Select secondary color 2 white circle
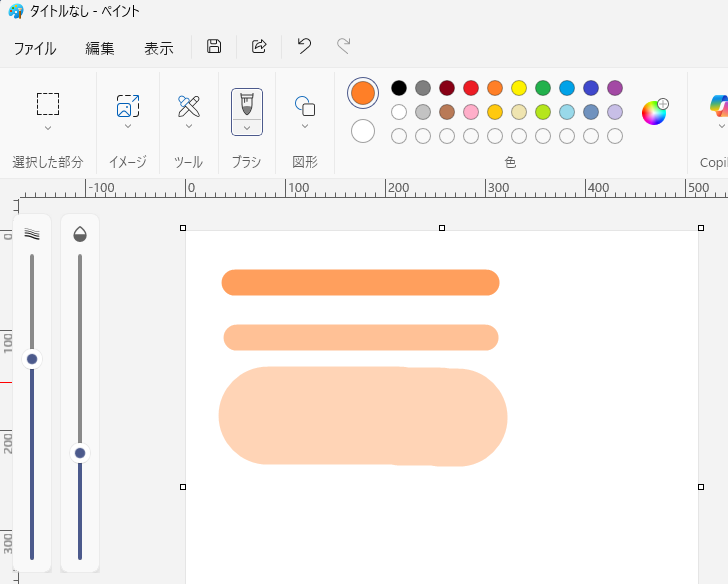 pyautogui.click(x=363, y=131)
